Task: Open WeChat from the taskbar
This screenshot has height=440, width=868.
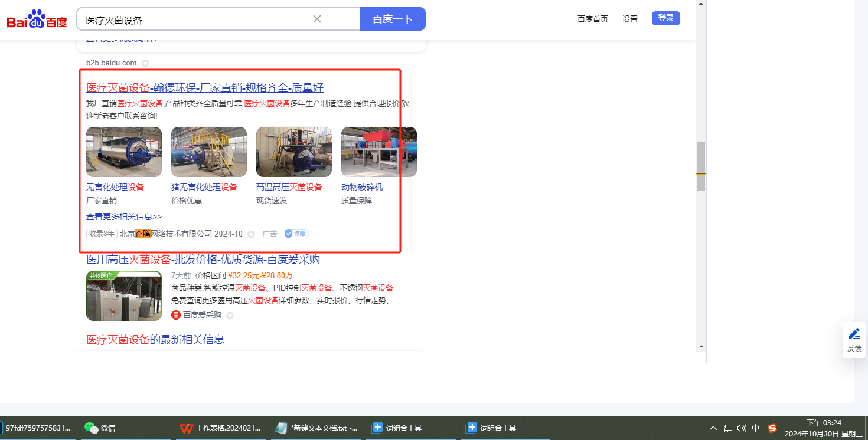Action: click(x=99, y=428)
